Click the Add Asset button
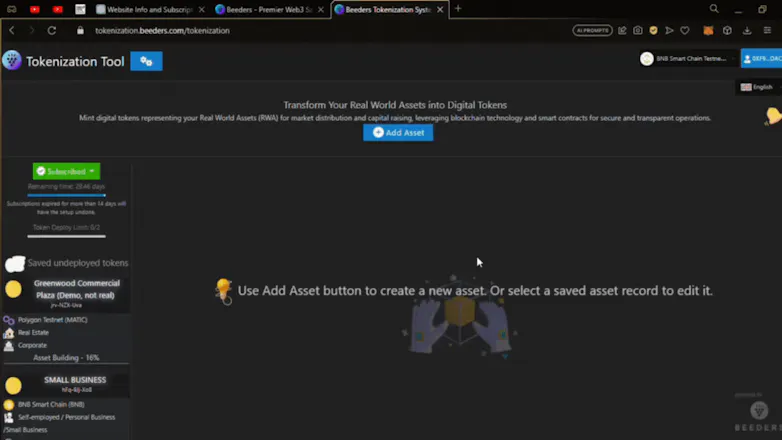782x440 pixels. [x=398, y=133]
